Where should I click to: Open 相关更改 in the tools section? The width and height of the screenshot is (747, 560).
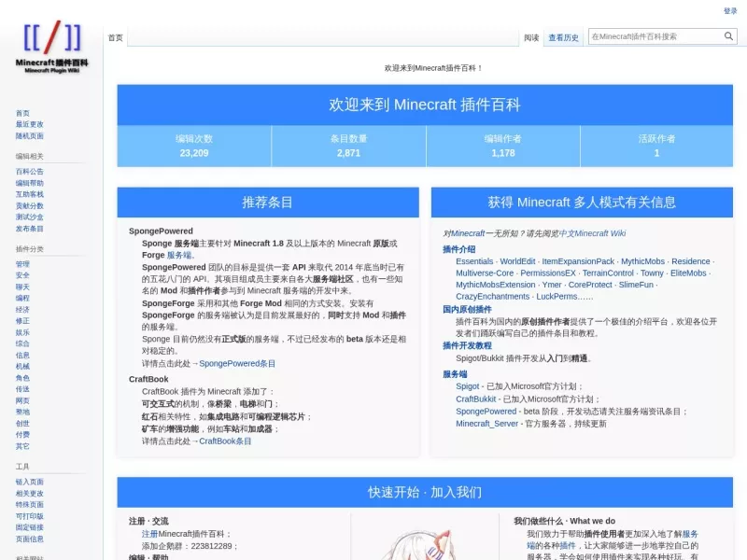pyautogui.click(x=30, y=494)
